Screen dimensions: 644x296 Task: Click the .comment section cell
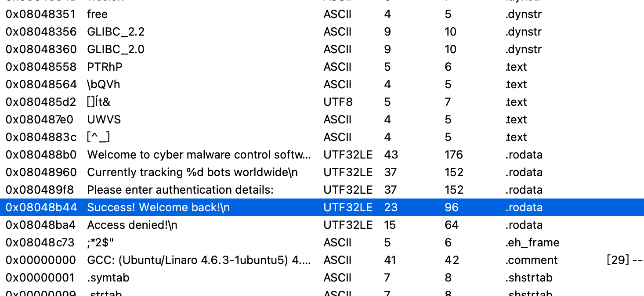531,260
